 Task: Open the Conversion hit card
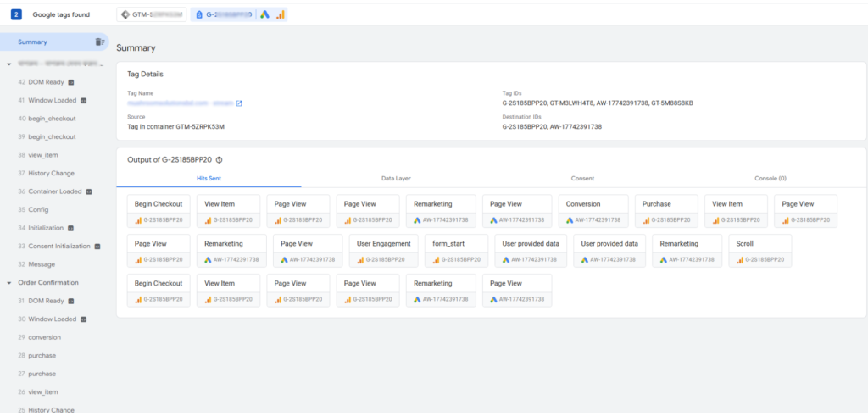pyautogui.click(x=593, y=210)
